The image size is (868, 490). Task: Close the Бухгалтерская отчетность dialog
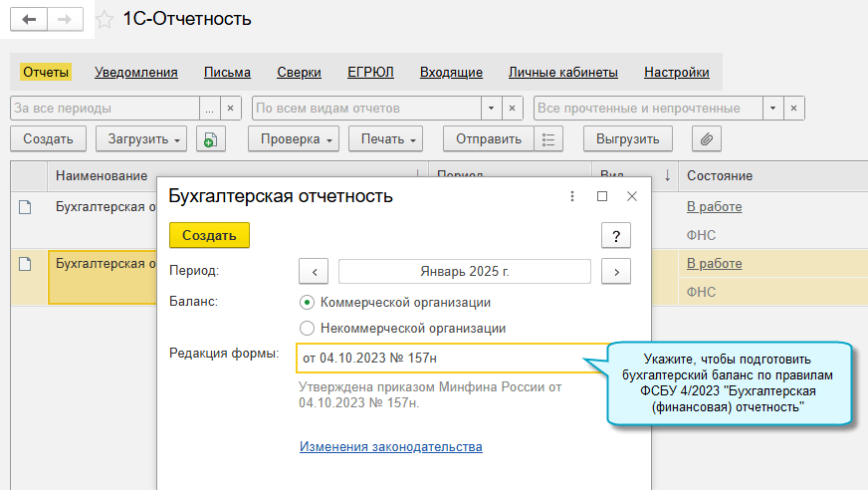pyautogui.click(x=632, y=196)
